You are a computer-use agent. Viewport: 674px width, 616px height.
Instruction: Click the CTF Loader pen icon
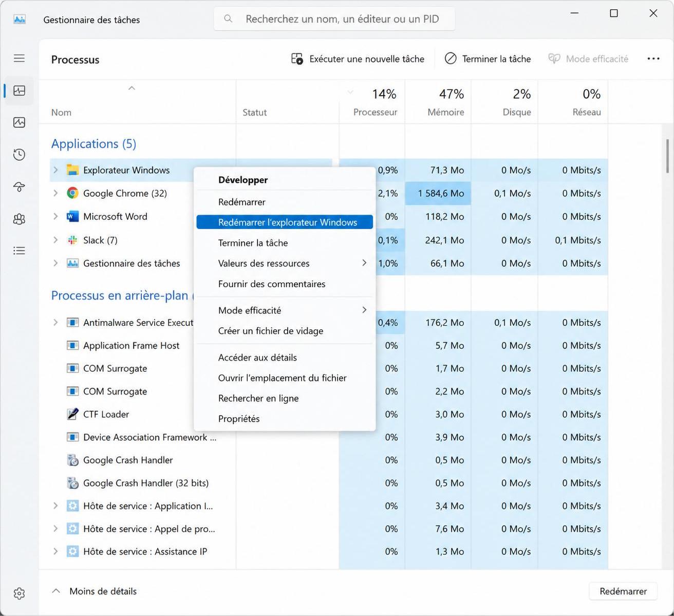tap(72, 414)
